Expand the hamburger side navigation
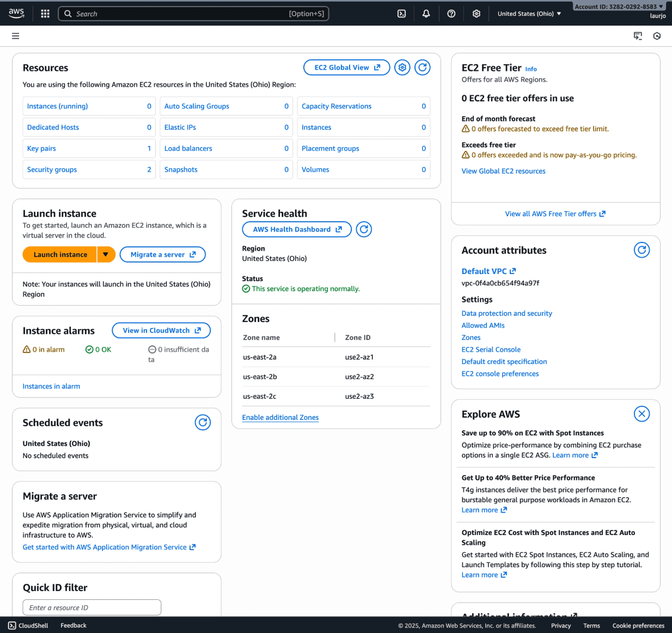672x633 pixels. (15, 36)
